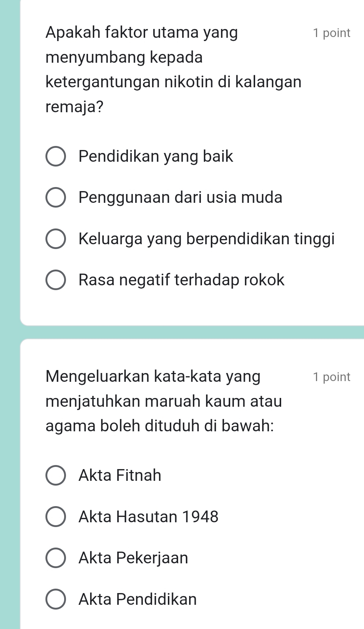The height and width of the screenshot is (629, 364).
Task: Mark the 'Akta Pendidikan' radio button
Action: coord(56,599)
